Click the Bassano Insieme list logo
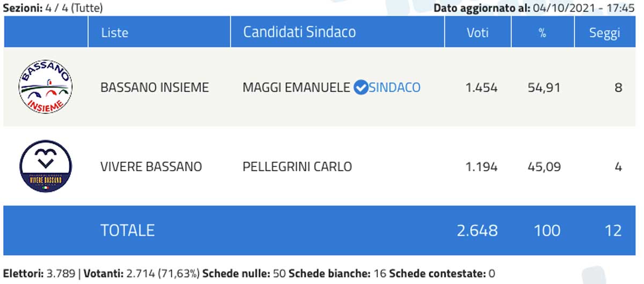This screenshot has width=644, height=284. 46,87
